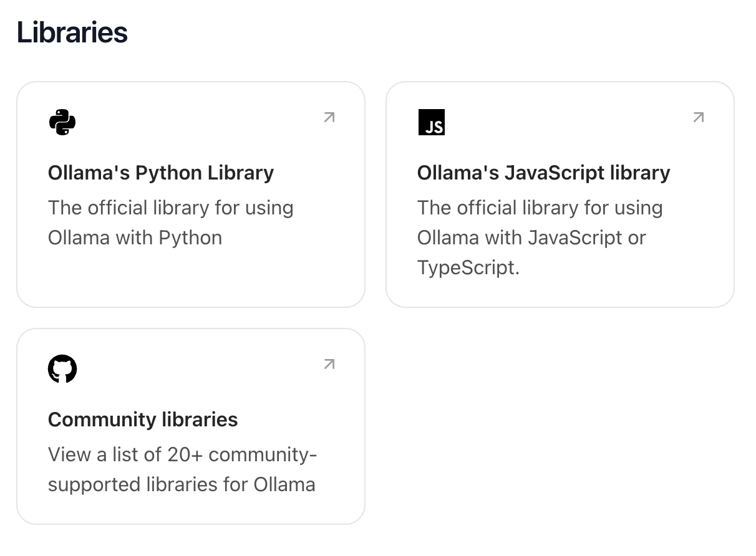Click "The official library for using" in Python card

[170, 208]
